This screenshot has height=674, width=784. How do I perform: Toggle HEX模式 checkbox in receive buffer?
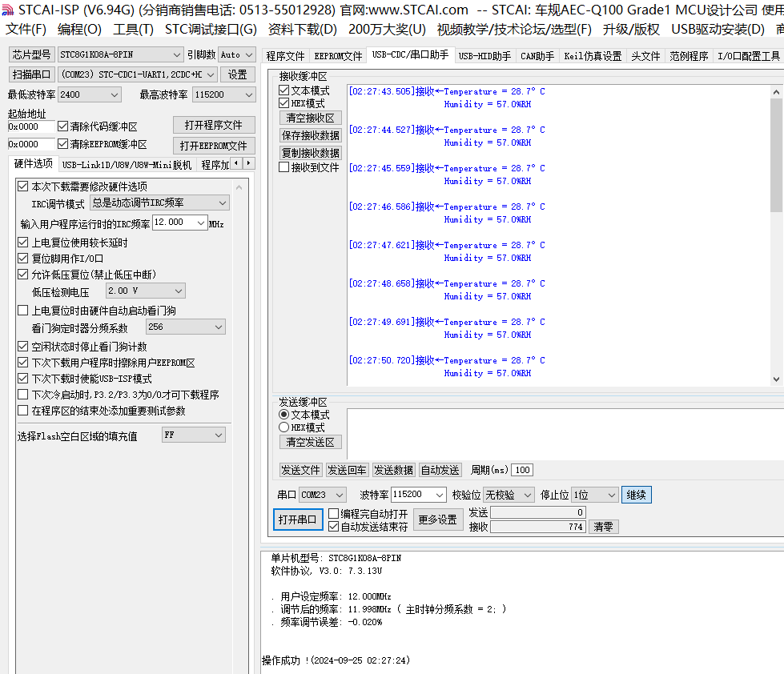click(284, 103)
